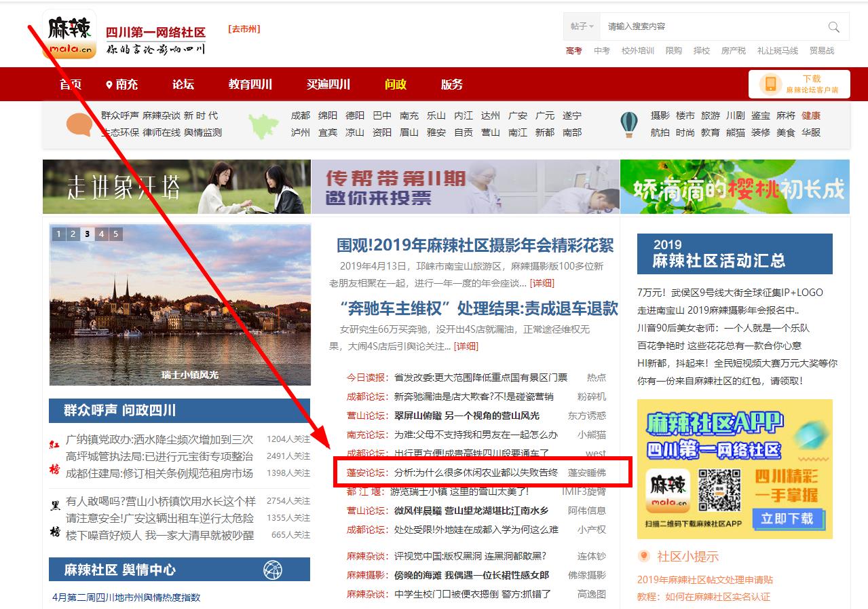
Task: Click the magnifier search icon
Action: (834, 27)
